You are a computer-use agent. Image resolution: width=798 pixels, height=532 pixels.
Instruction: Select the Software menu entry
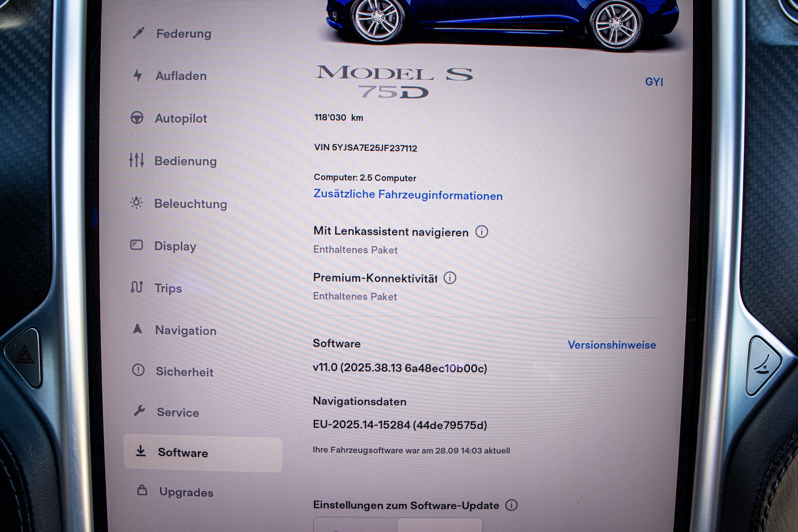point(203,454)
